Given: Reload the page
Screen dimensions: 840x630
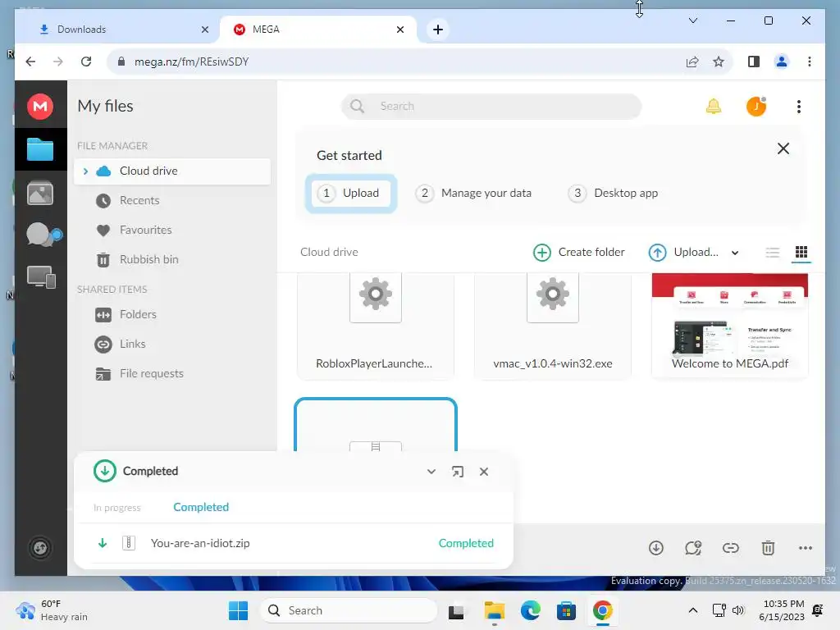Looking at the screenshot, I should click(85, 62).
